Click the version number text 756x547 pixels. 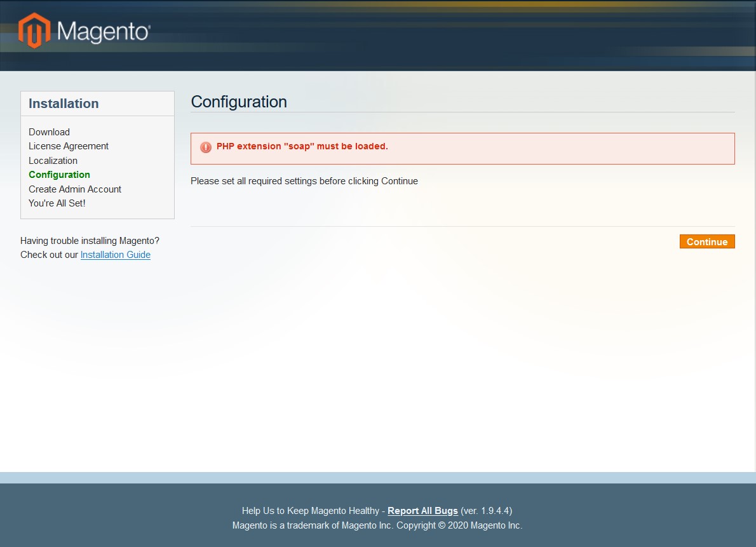[x=487, y=510]
